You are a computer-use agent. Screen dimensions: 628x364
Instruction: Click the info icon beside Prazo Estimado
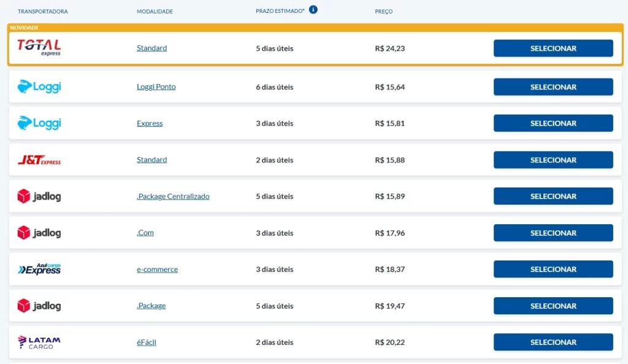tap(313, 9)
